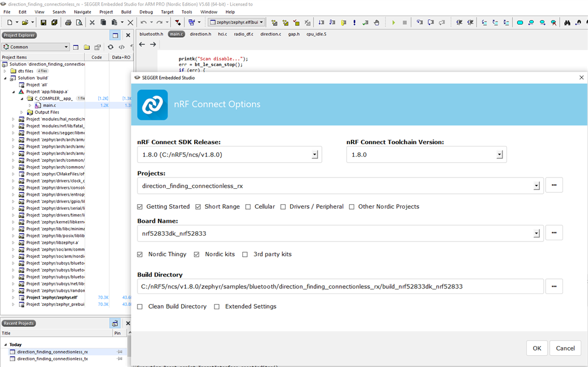588x367 pixels.
Task: Open the nRF Connect SDK Release dropdown
Action: [x=315, y=154]
